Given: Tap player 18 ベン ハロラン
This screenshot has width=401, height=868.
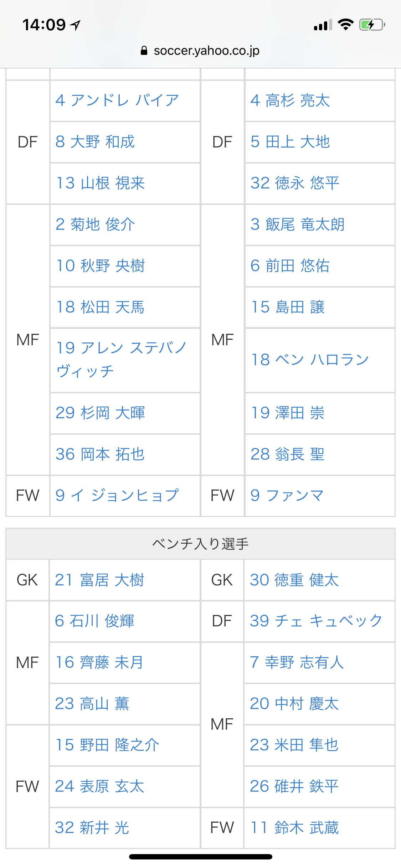Looking at the screenshot, I should (x=310, y=360).
